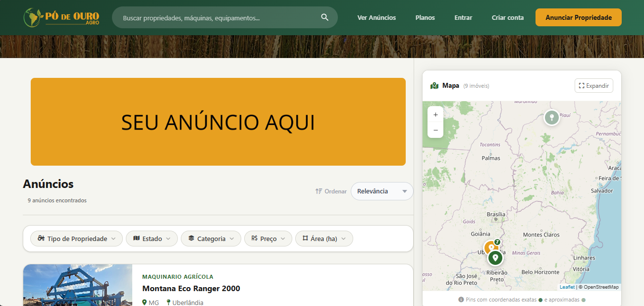Image resolution: width=644 pixels, height=306 pixels.
Task: Click the '(9 imóveis)' count text
Action: (476, 86)
